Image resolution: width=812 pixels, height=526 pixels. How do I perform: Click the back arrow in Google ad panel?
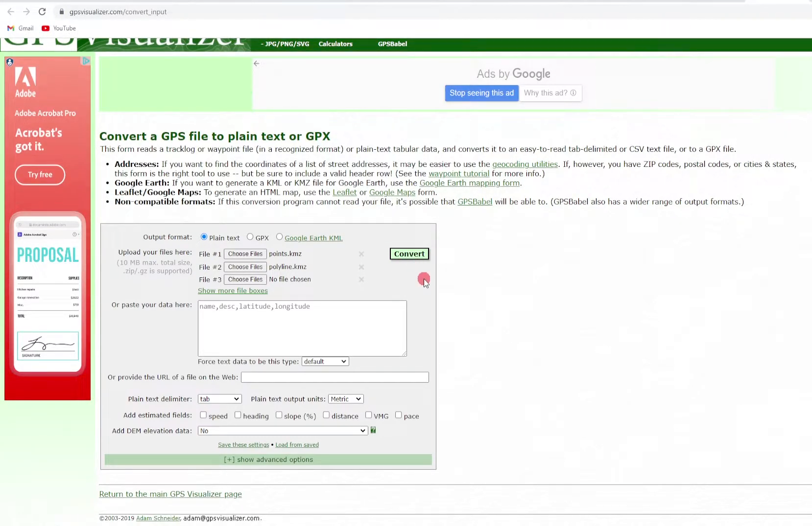tap(257, 64)
